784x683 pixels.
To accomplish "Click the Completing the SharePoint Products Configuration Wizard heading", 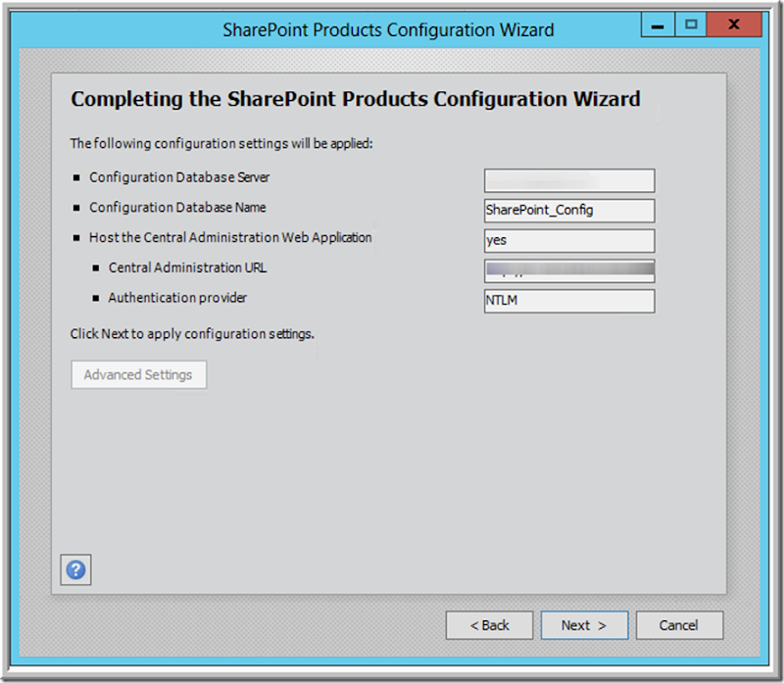I will click(x=356, y=99).
